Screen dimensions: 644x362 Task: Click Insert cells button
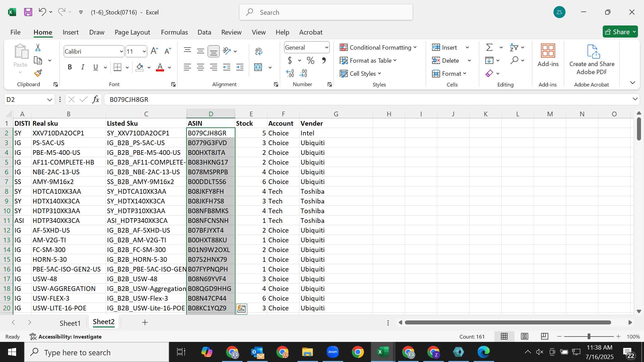point(444,48)
